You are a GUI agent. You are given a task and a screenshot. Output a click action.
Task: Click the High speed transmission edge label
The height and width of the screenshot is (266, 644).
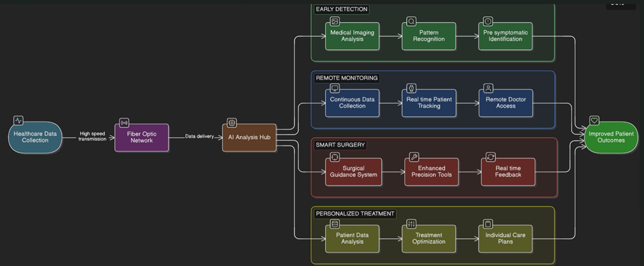92,136
